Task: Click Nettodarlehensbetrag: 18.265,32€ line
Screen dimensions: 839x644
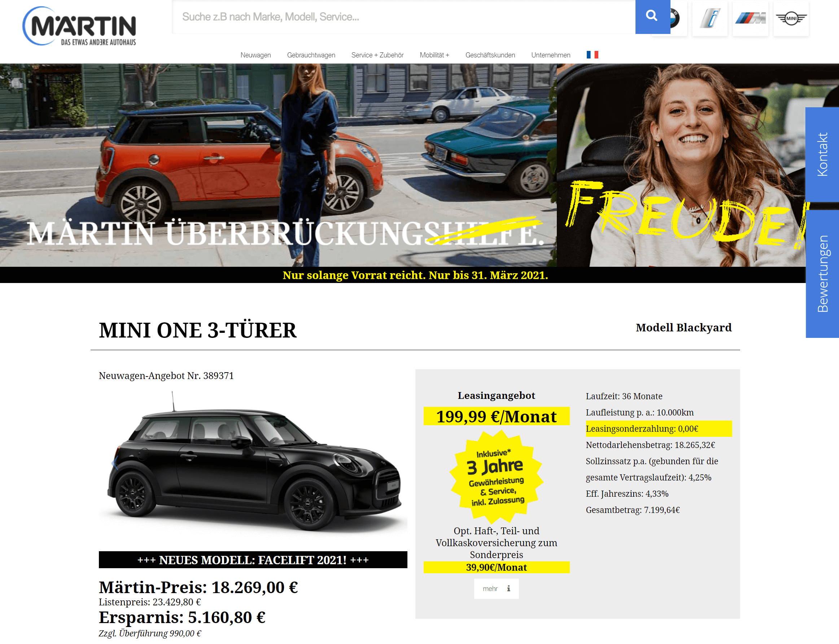Action: click(651, 445)
